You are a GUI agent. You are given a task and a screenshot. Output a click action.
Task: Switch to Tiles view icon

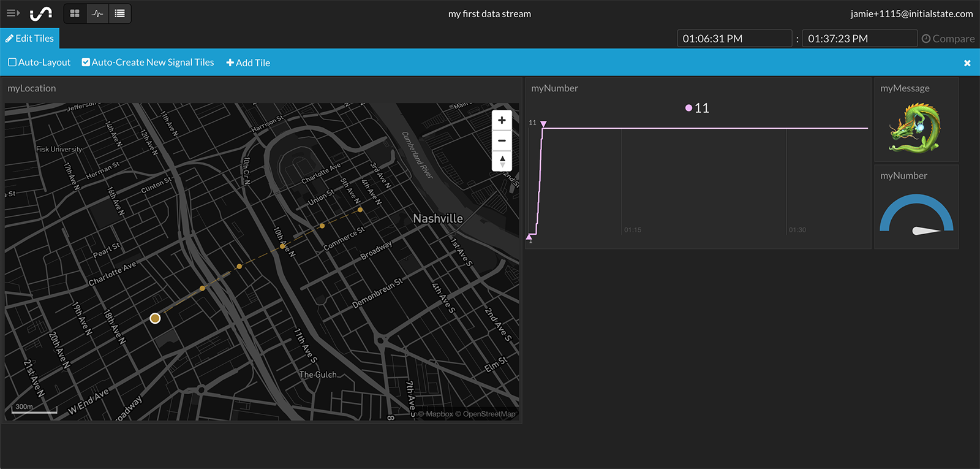tap(75, 13)
